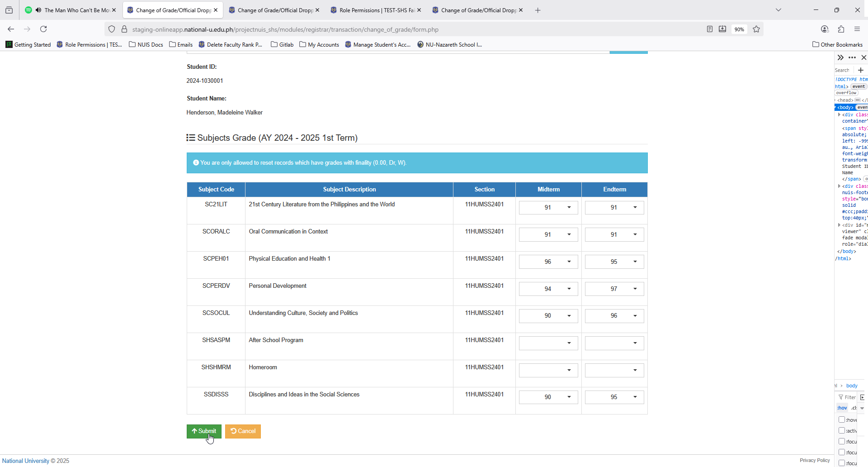Image resolution: width=868 pixels, height=467 pixels.
Task: Switch to the Role Permissions TEST-SHS tab
Action: [x=376, y=10]
